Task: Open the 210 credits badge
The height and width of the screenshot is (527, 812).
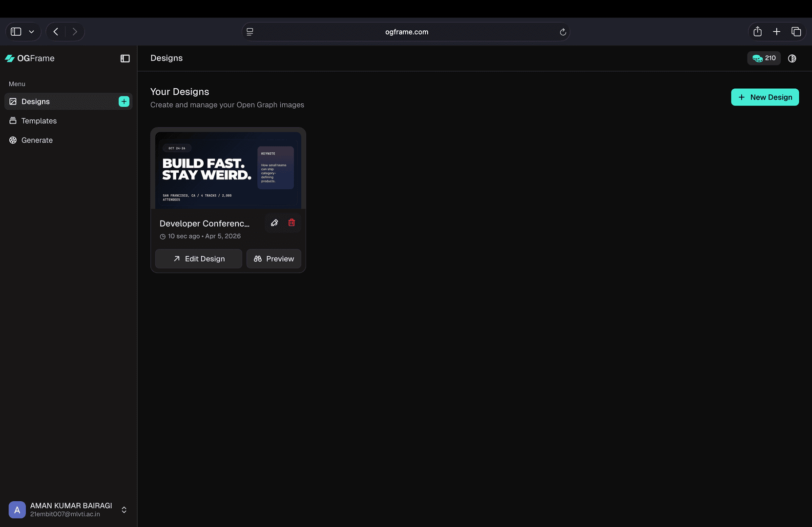Action: pos(764,58)
